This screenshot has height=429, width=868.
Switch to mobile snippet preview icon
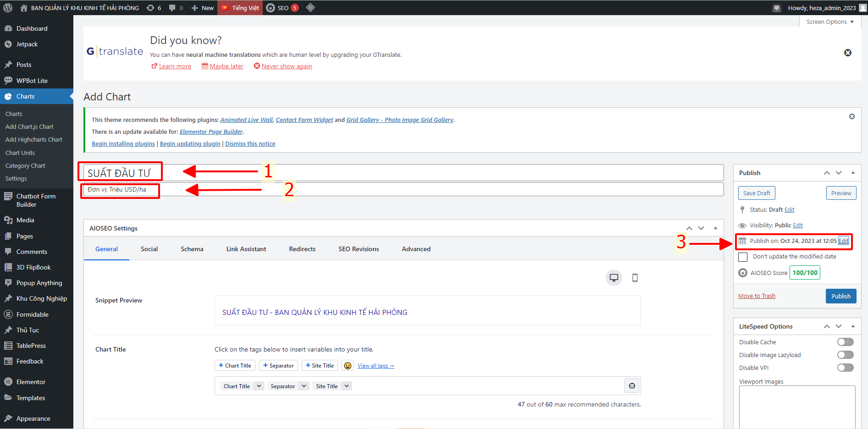pyautogui.click(x=635, y=278)
